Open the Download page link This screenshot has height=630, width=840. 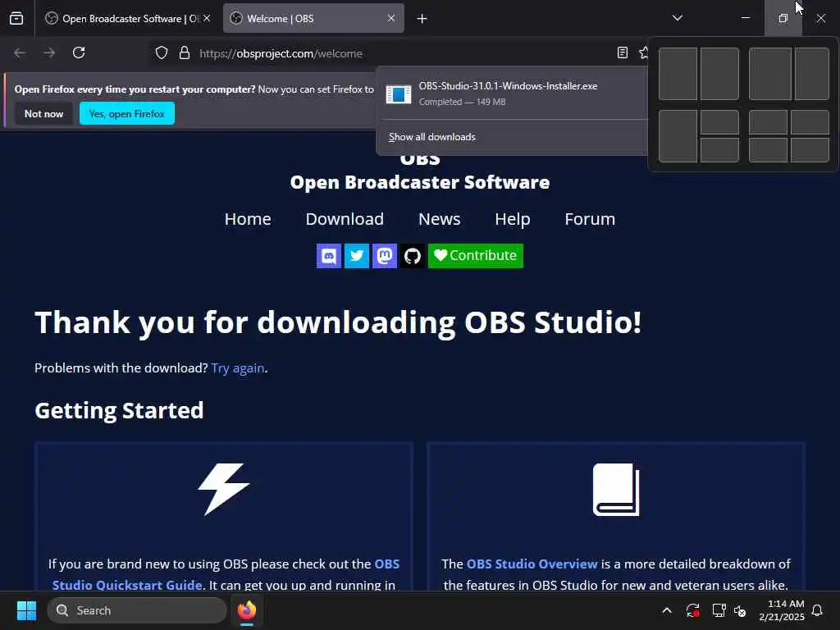[x=345, y=219]
